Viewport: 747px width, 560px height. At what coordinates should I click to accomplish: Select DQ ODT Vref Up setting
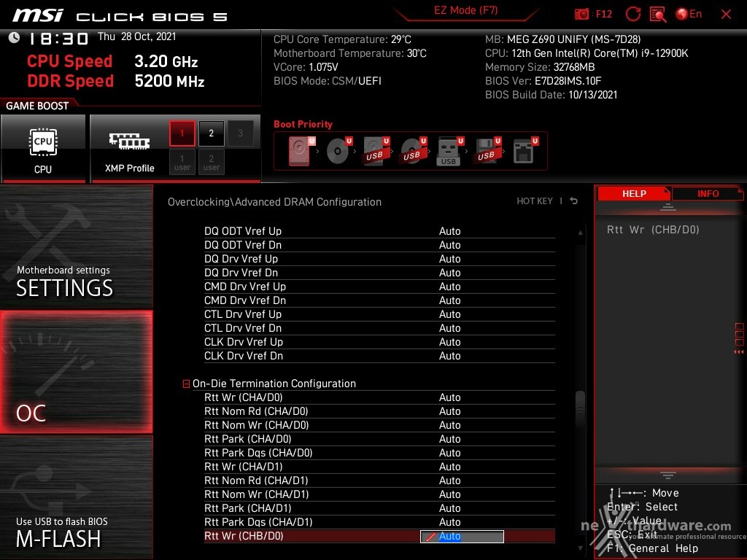[x=379, y=231]
